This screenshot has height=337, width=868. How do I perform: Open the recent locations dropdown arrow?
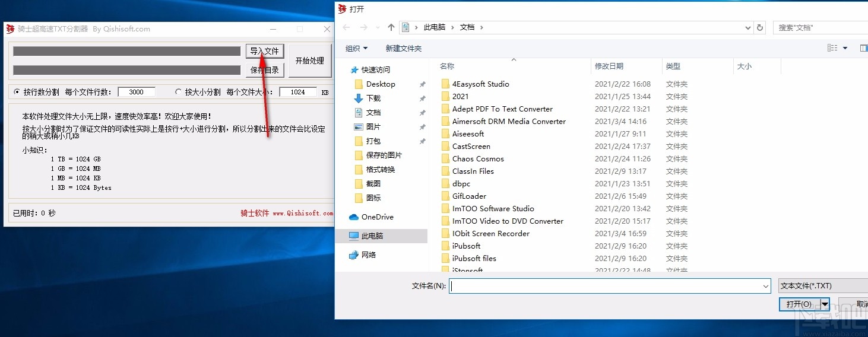(378, 27)
